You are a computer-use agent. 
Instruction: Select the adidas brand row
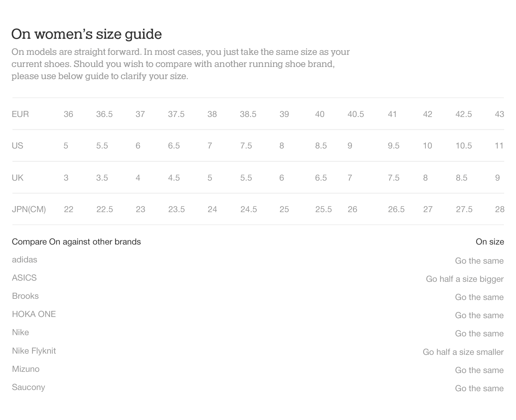[x=258, y=260]
